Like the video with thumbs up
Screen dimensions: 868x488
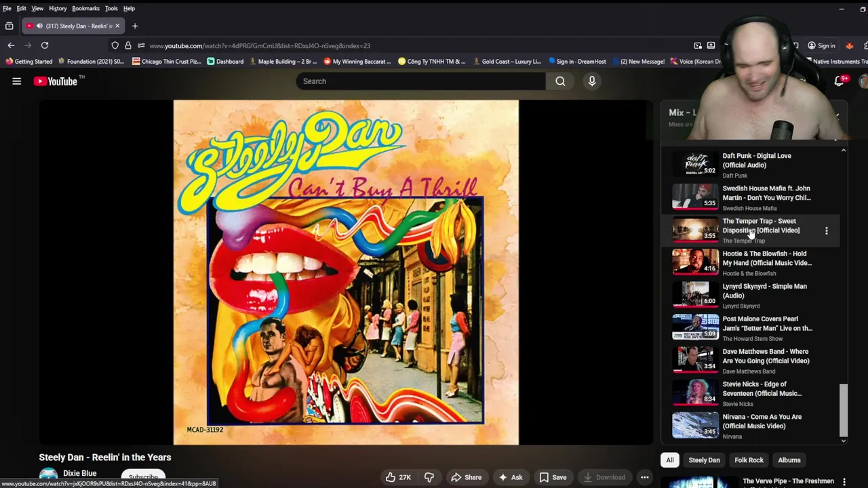point(397,477)
